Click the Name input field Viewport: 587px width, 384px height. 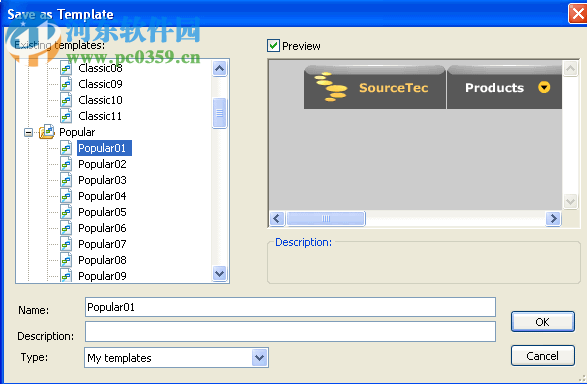[x=290, y=307]
